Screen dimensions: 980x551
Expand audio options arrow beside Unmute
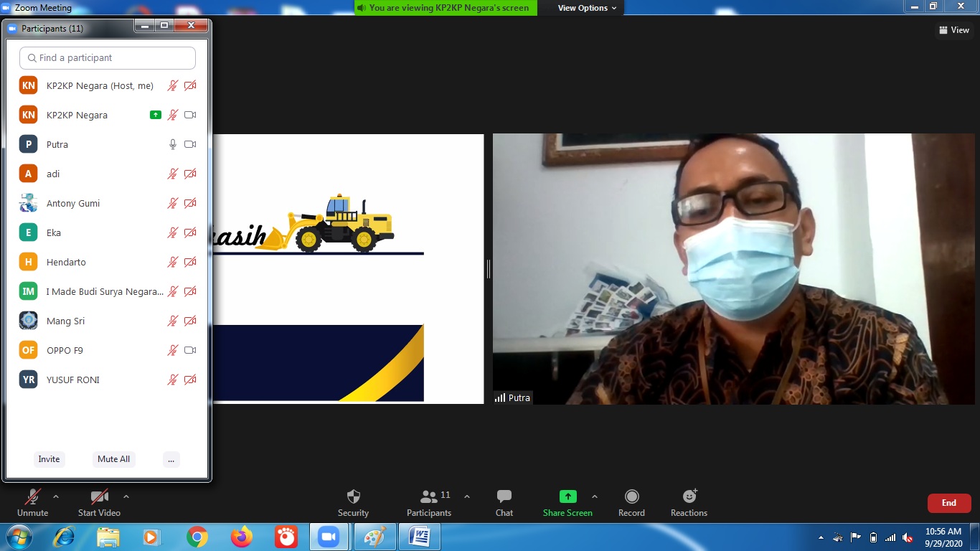pyautogui.click(x=56, y=496)
